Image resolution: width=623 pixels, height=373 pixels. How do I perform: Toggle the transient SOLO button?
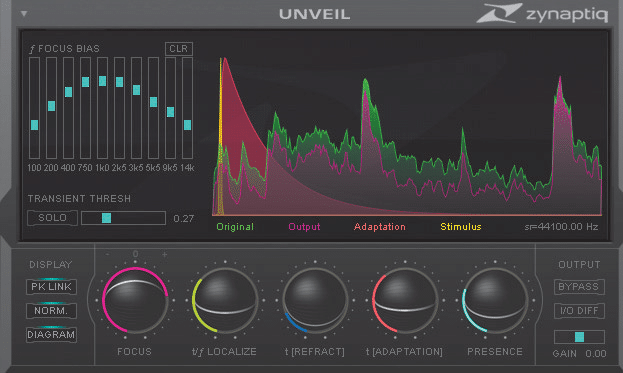[52, 218]
